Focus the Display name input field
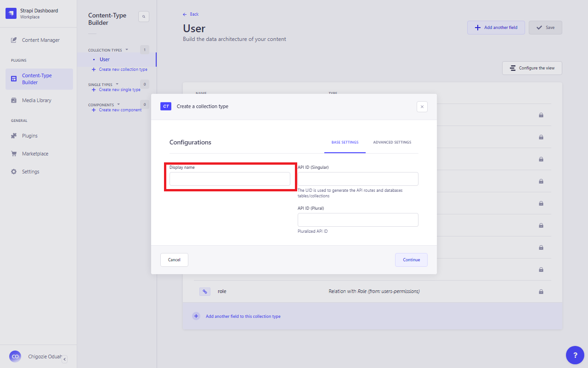Viewport: 588px width, 368px height. coord(230,179)
